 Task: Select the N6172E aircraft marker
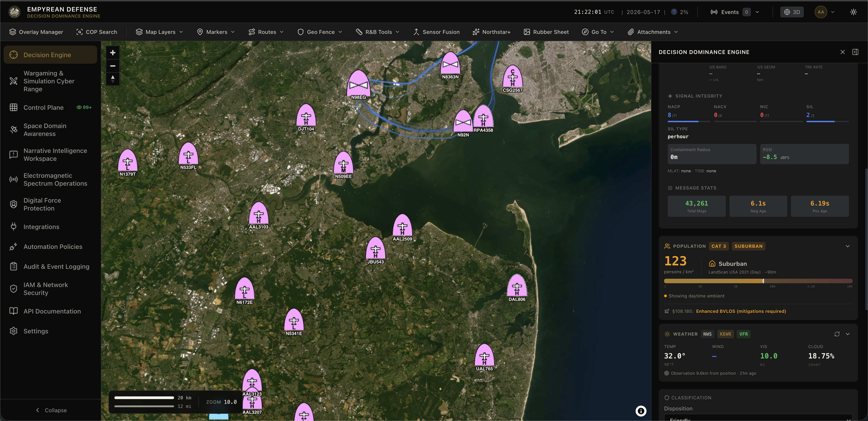point(244,290)
